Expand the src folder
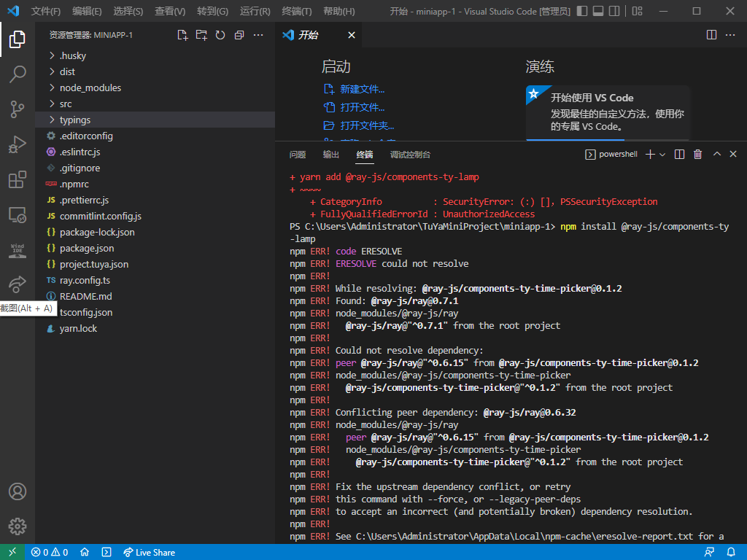This screenshot has height=560, width=747. coord(155,104)
